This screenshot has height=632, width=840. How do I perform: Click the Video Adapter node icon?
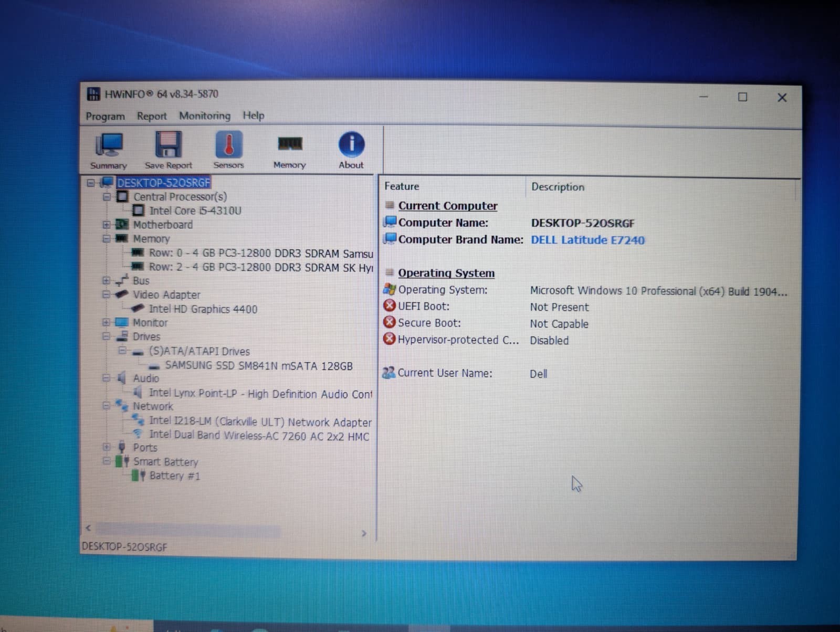point(122,294)
